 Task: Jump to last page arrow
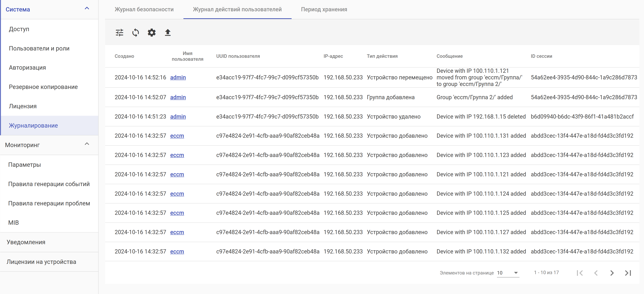[628, 273]
